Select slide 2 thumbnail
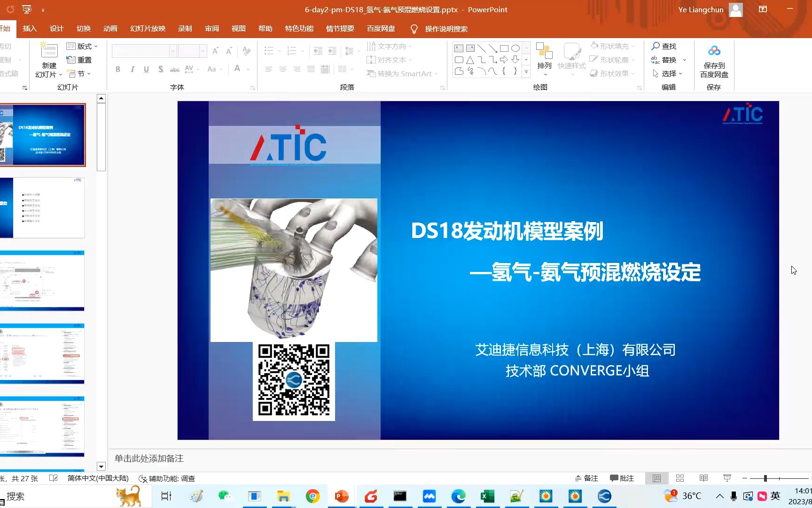The height and width of the screenshot is (508, 812). click(43, 207)
